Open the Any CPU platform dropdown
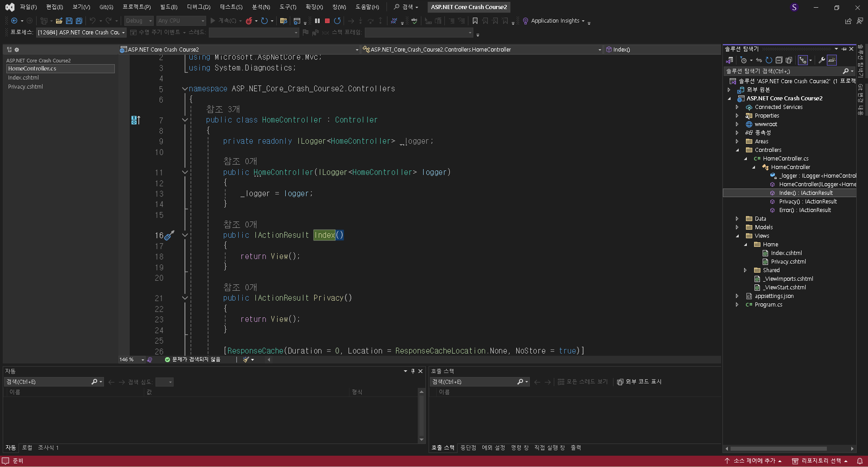868x467 pixels. 181,21
